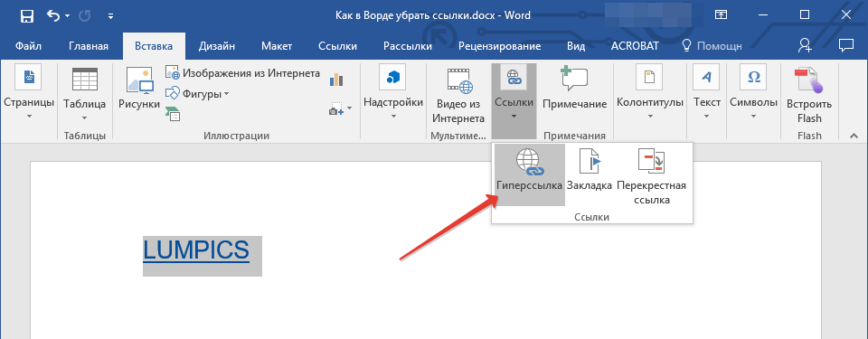Insert a chart with the bar chart icon
This screenshot has width=868, height=339.
[336, 80]
